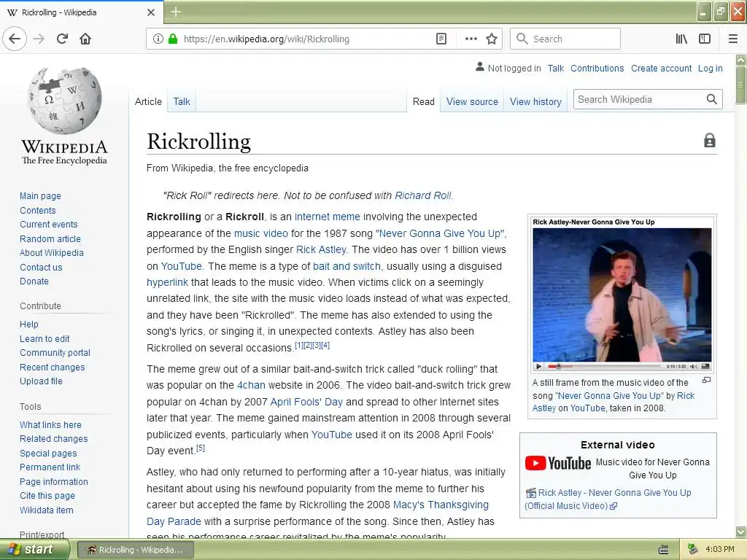Click the vertical scrollbar thumb
747x560 pixels.
[741, 85]
